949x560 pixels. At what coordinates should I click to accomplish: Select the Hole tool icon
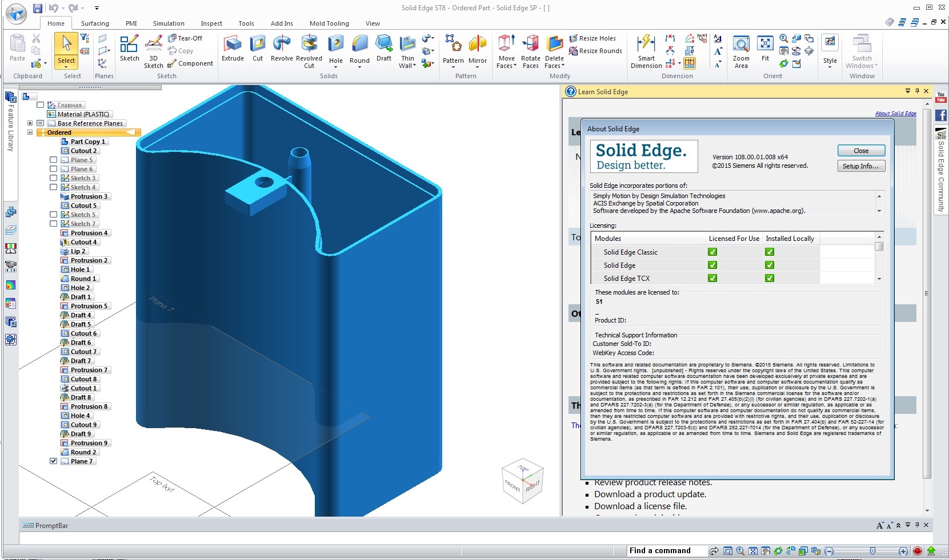click(x=336, y=45)
